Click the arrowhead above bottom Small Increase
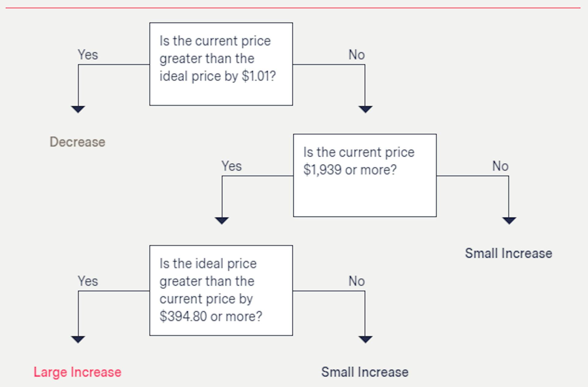Viewport: 588px width, 387px height. pyautogui.click(x=365, y=340)
